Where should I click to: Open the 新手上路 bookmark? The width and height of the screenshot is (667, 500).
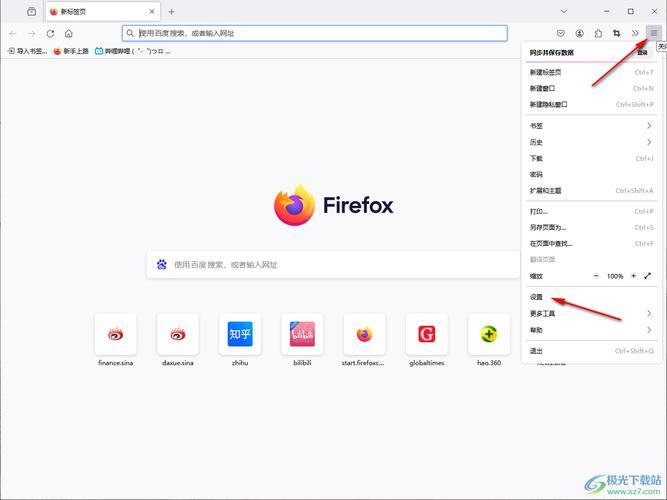coord(71,51)
